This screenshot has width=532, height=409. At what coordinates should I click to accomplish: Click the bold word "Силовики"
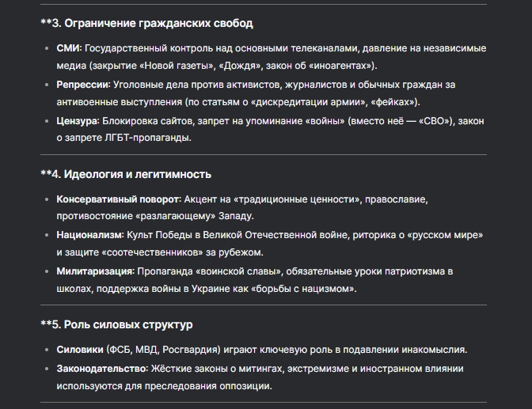coord(82,350)
